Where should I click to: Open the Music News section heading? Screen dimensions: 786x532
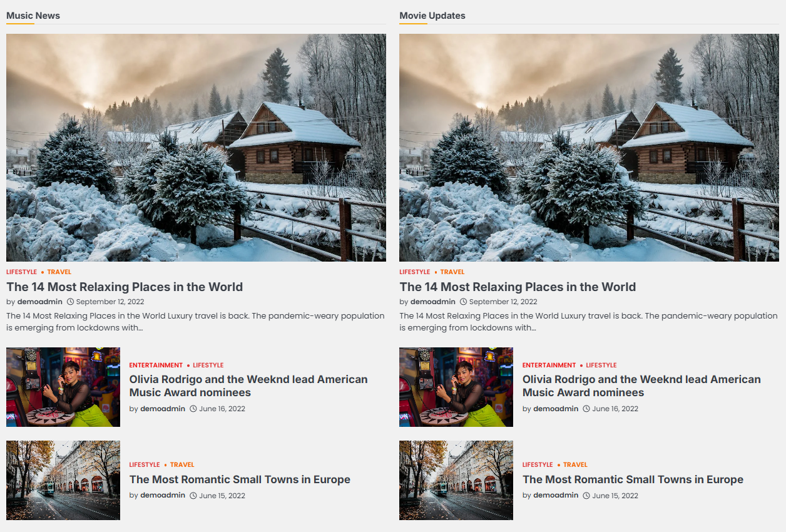pyautogui.click(x=33, y=16)
